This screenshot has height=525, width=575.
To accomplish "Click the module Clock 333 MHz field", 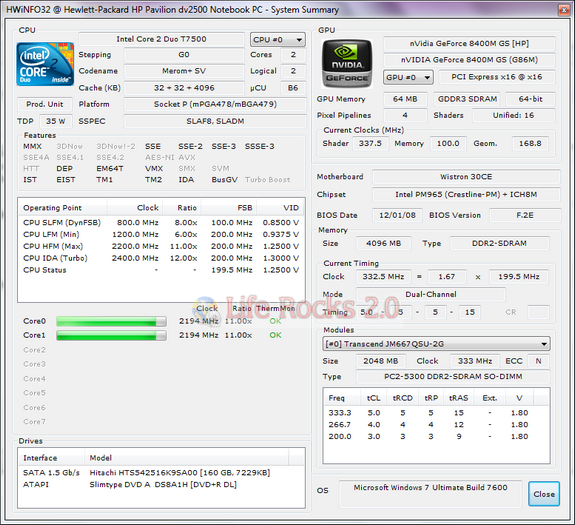I will 475,361.
